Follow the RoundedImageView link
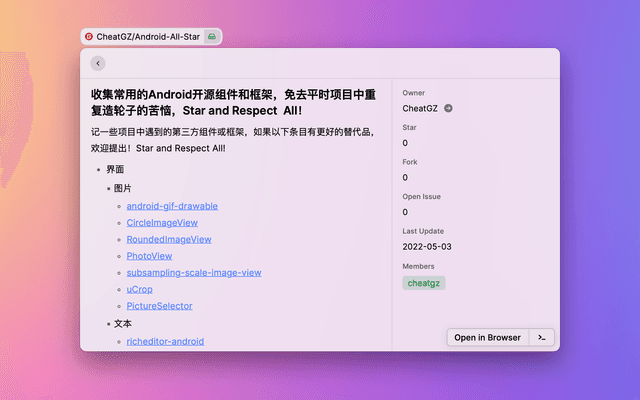 (x=169, y=239)
